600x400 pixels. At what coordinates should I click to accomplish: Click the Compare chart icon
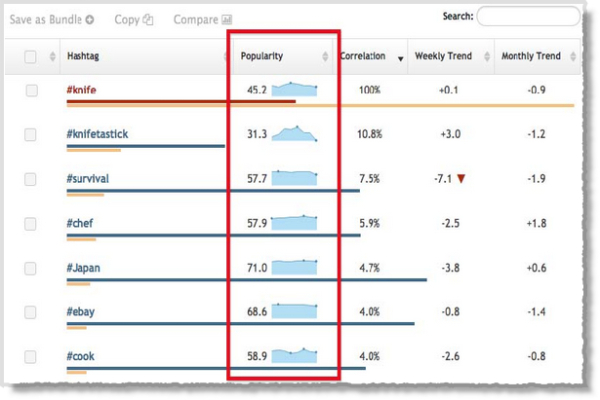227,19
